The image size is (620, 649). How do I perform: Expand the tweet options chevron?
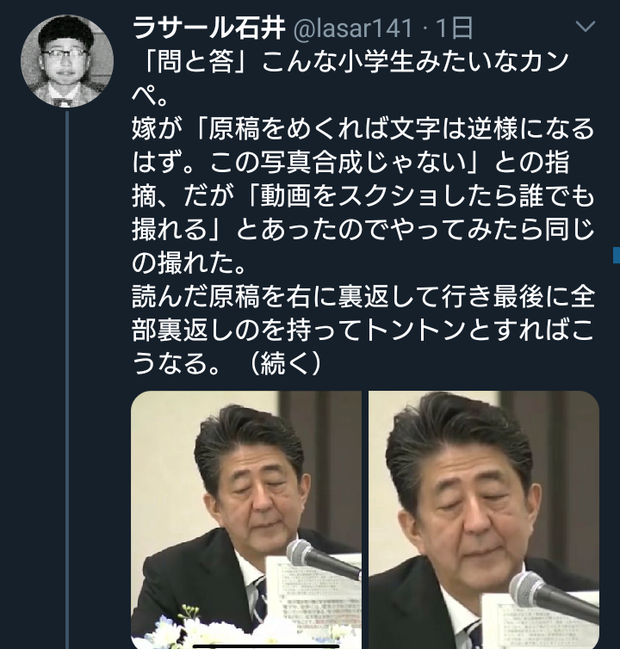click(x=585, y=27)
